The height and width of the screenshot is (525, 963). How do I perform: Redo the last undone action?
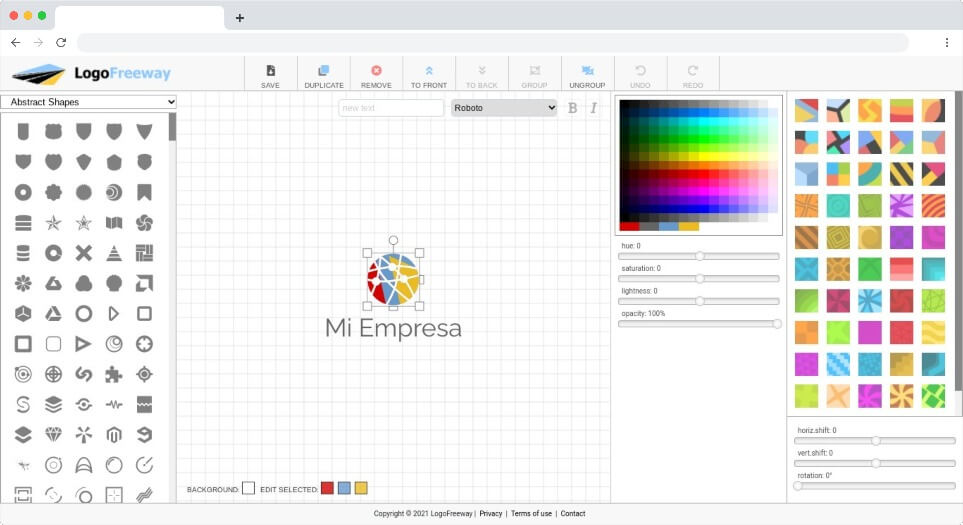tap(693, 76)
